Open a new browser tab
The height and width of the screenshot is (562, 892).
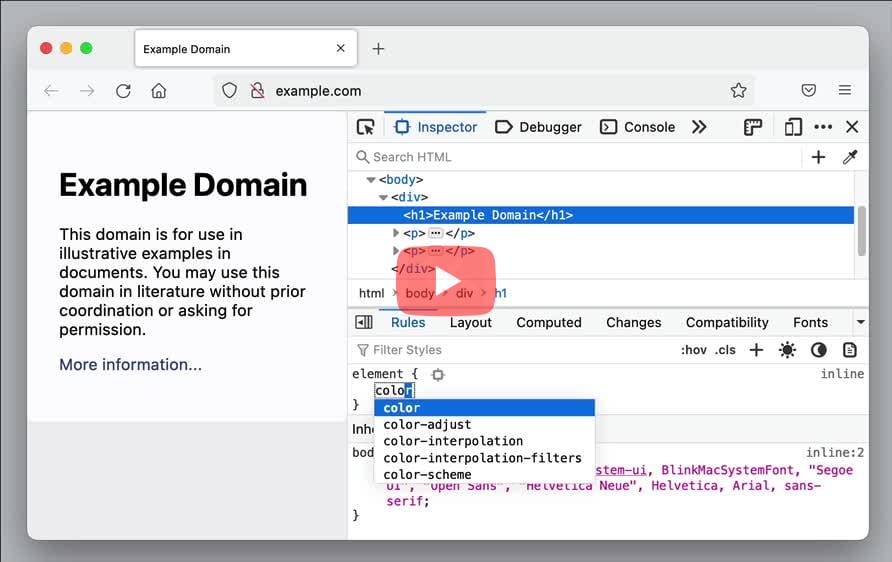point(378,48)
